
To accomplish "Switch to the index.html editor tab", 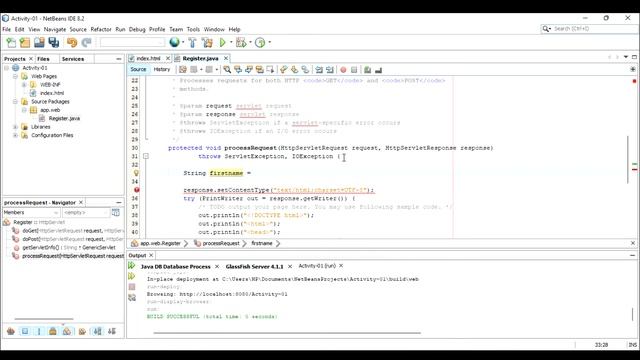I will pyautogui.click(x=149, y=58).
